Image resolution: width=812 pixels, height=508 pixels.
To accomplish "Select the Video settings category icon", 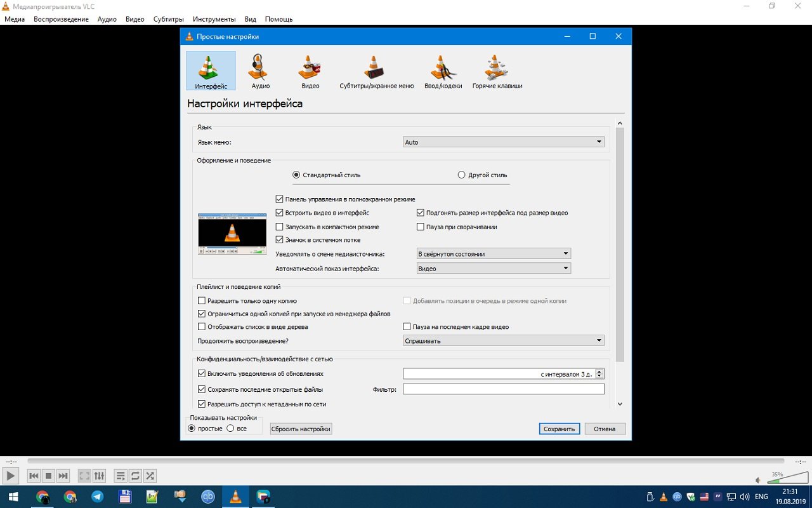I will click(310, 70).
